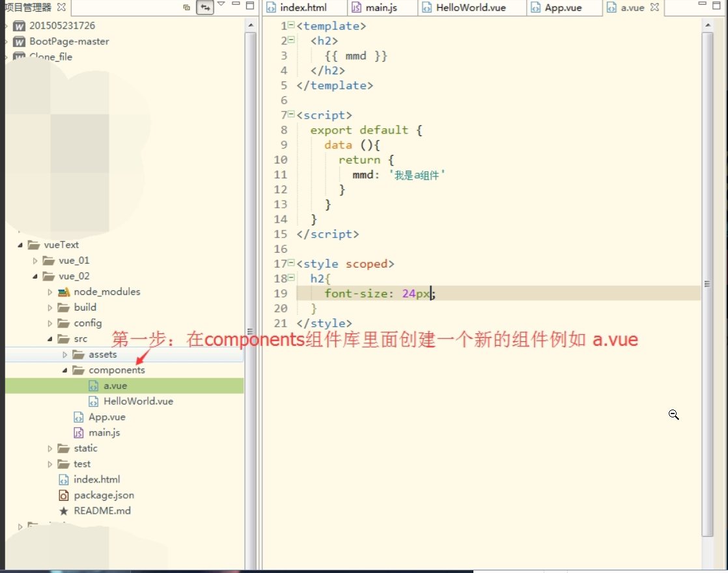
Task: Click the index.html tab file icon
Action: (x=271, y=7)
